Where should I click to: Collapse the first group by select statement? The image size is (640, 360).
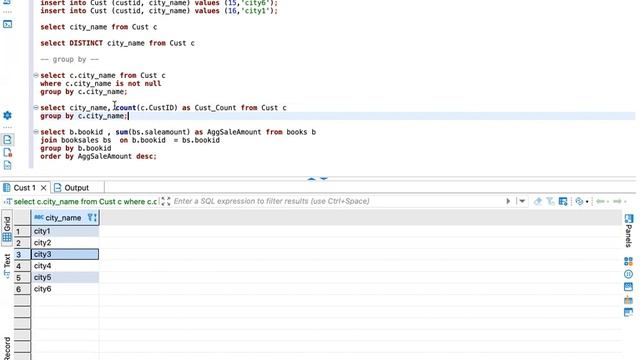pos(36,75)
